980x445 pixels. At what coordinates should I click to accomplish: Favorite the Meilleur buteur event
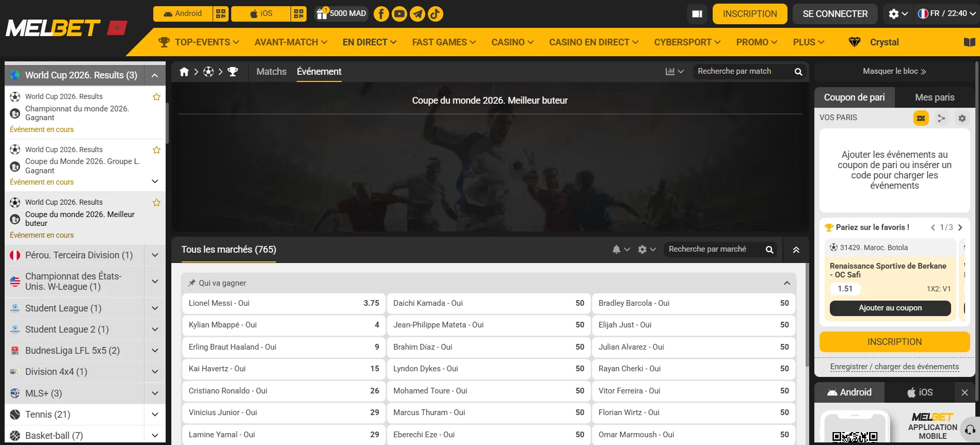pos(156,203)
